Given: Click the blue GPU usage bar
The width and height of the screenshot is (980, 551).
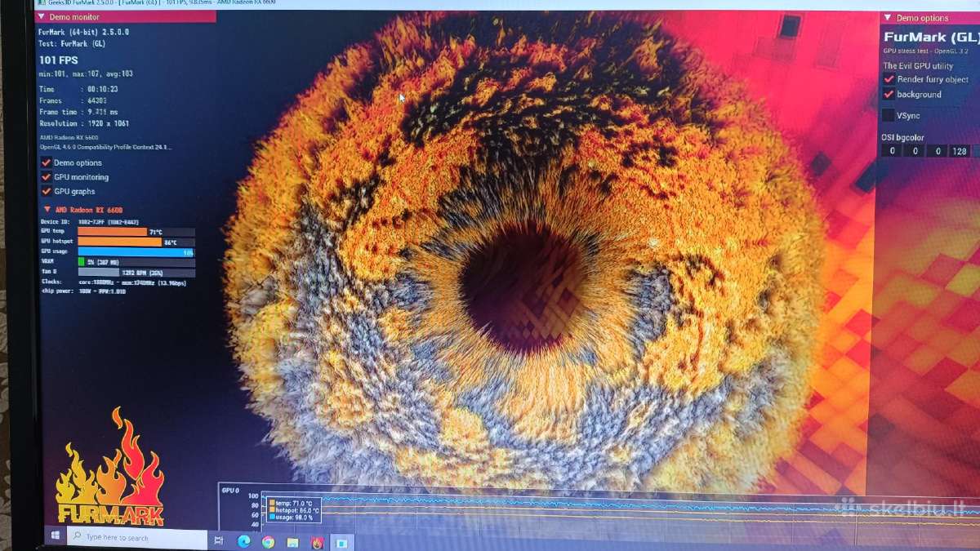Looking at the screenshot, I should 136,252.
